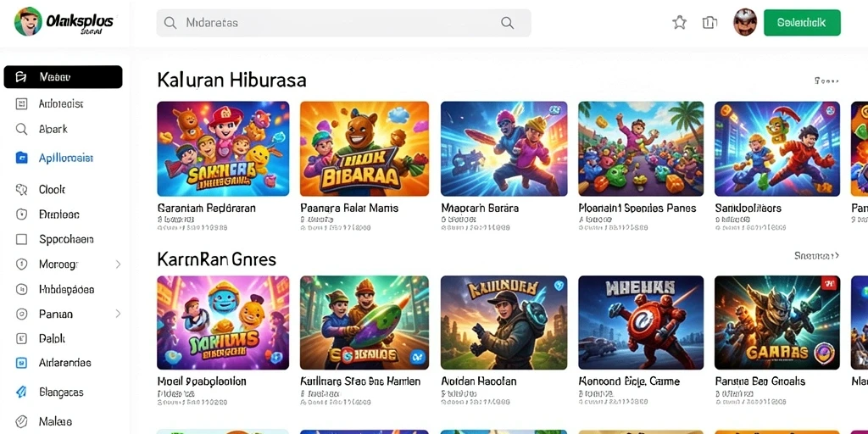The height and width of the screenshot is (434, 868).
Task: Open the Karllnarg Stao game thumbnail
Action: click(364, 323)
